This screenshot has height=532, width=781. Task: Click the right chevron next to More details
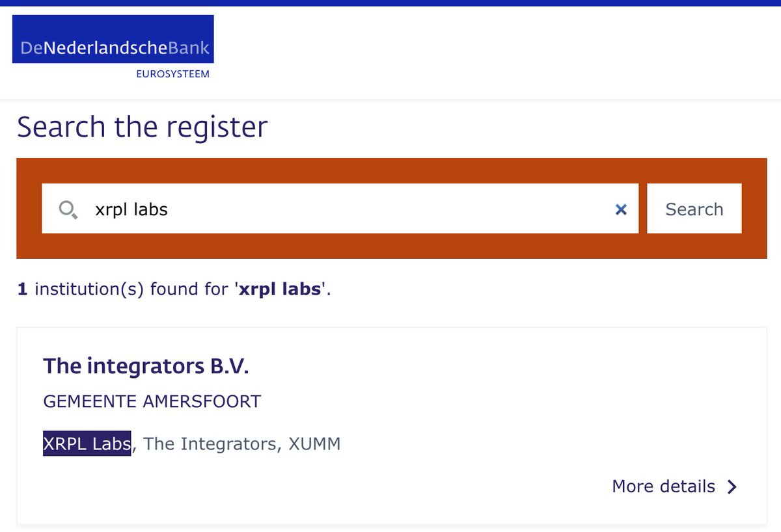click(x=732, y=487)
